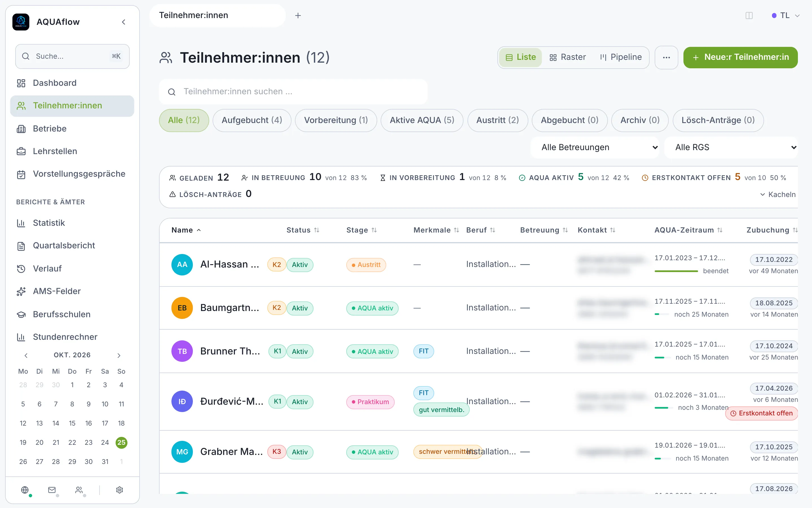Expand the Kacheln toggle
This screenshot has height=508, width=812.
point(778,194)
